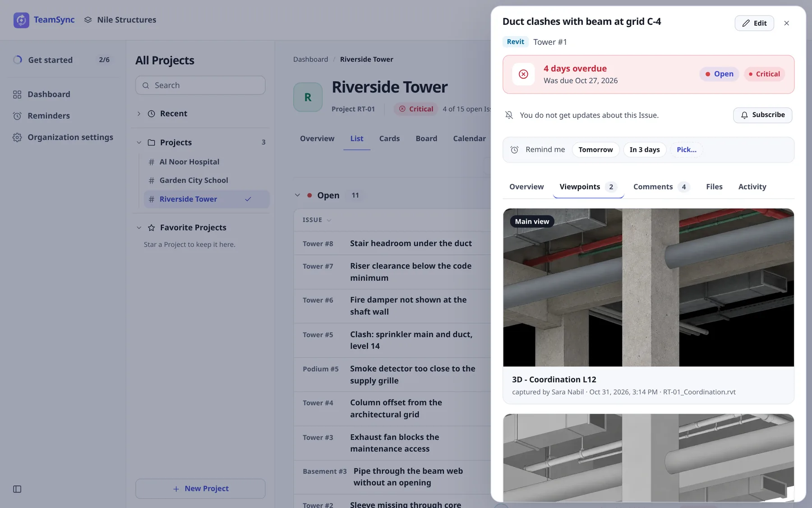Collapse the Projects section
The image size is (812, 508).
(x=139, y=143)
